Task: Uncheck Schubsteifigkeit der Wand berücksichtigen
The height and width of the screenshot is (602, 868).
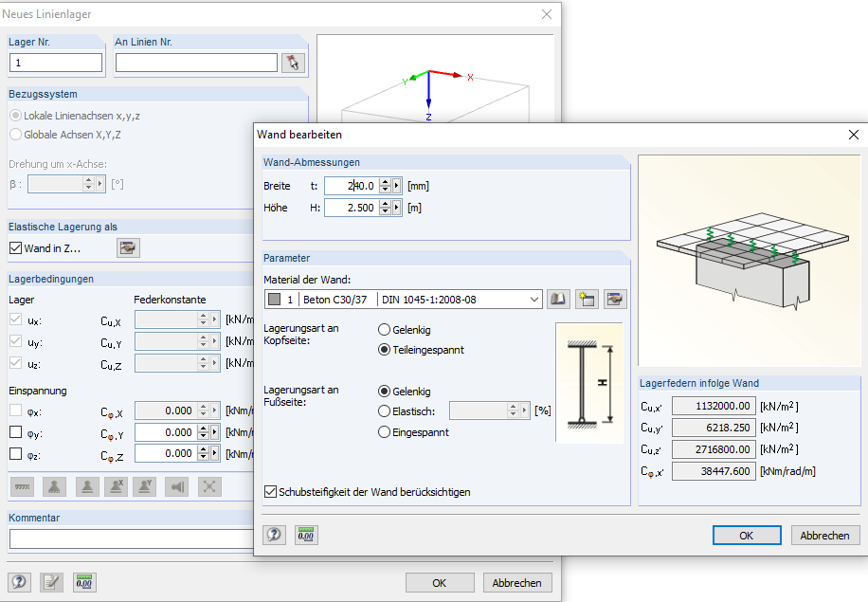Action: (270, 492)
